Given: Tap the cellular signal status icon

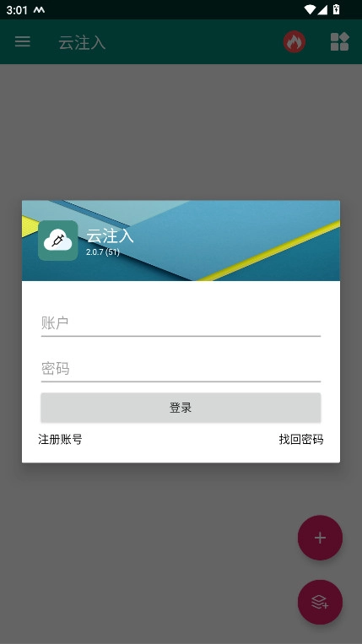Looking at the screenshot, I should (x=322, y=9).
